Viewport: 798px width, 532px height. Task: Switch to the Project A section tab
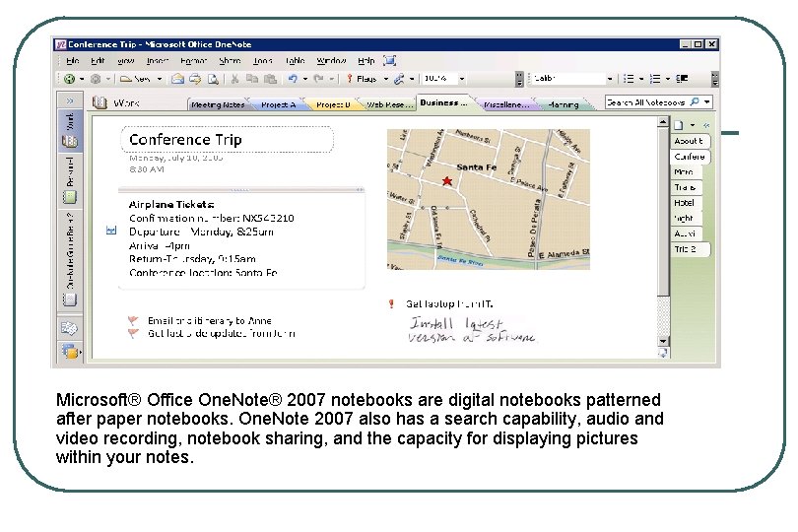coord(278,104)
